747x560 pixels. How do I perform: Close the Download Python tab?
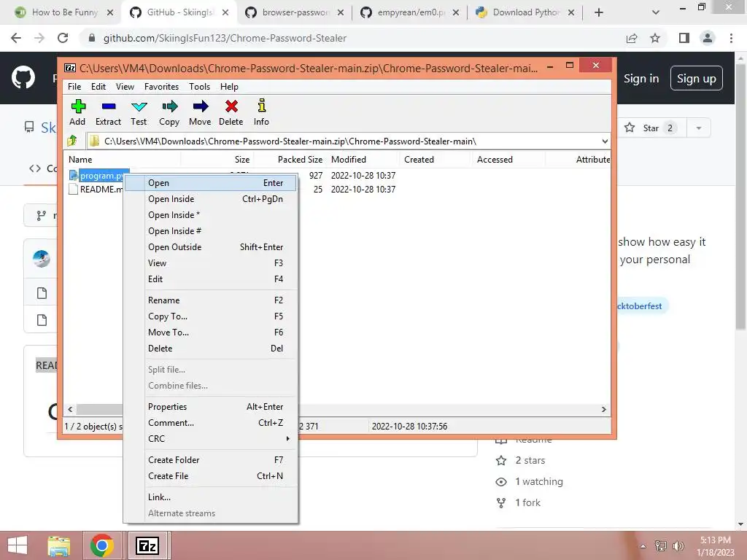point(571,12)
